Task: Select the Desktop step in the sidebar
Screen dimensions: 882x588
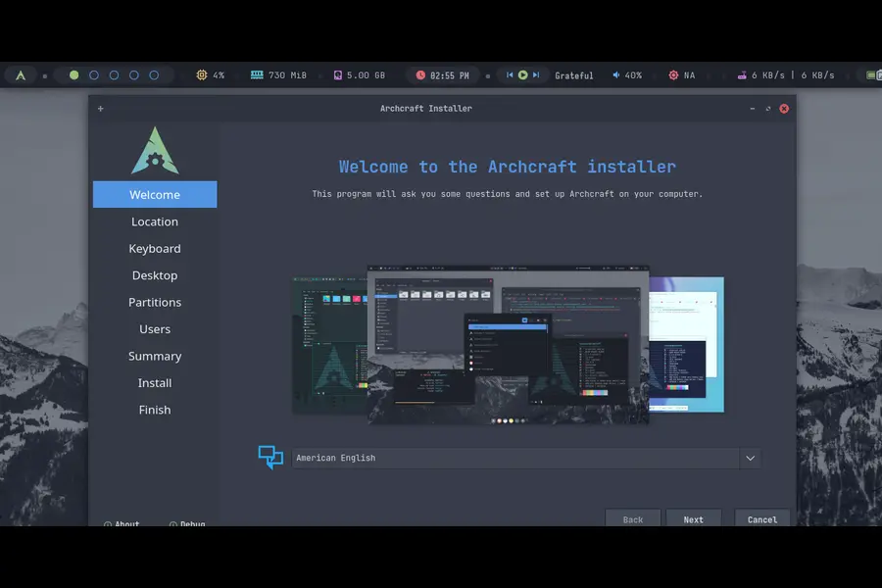Action: pyautogui.click(x=155, y=275)
